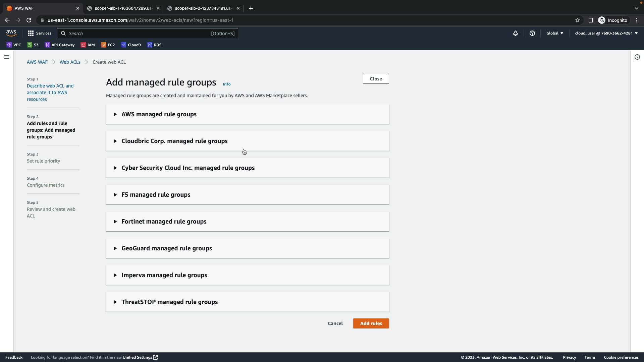The image size is (644, 362).
Task: Expand F5 managed rule groups
Action: tap(156, 195)
